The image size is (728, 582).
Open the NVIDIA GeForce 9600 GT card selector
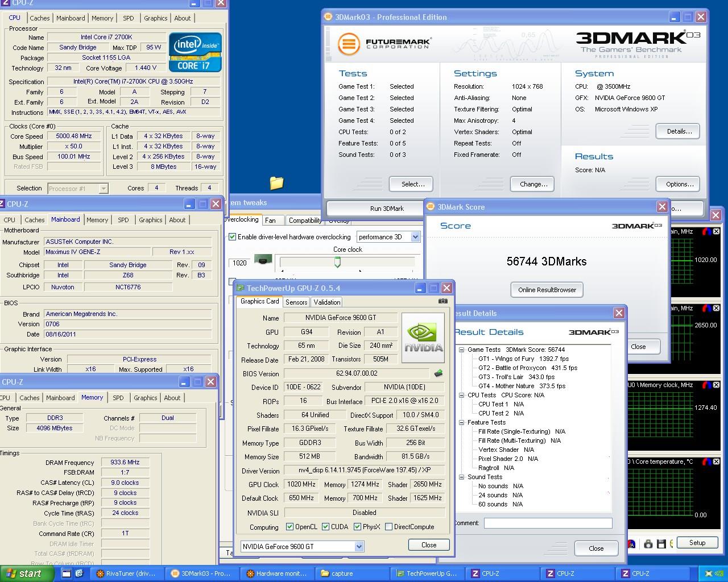pyautogui.click(x=359, y=546)
